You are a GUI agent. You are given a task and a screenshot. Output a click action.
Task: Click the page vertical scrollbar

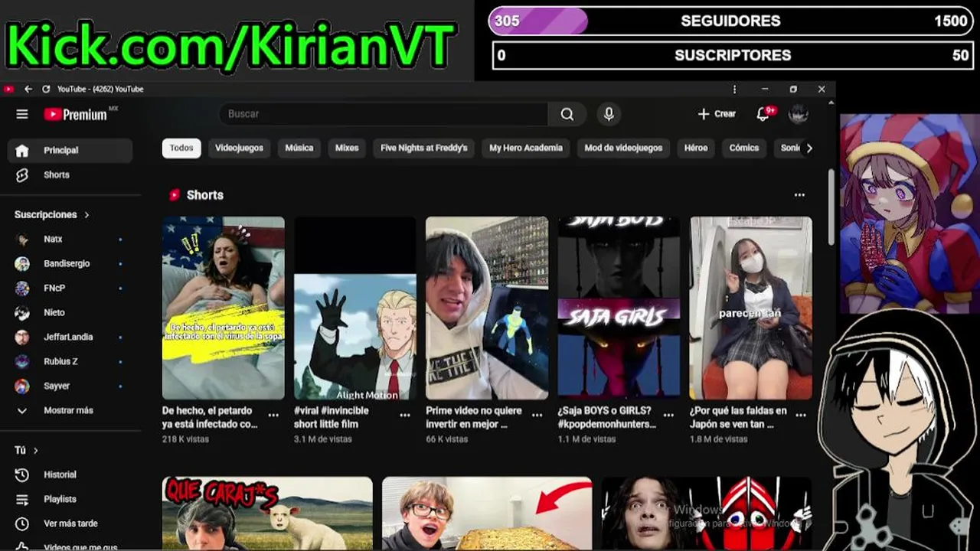click(x=831, y=207)
